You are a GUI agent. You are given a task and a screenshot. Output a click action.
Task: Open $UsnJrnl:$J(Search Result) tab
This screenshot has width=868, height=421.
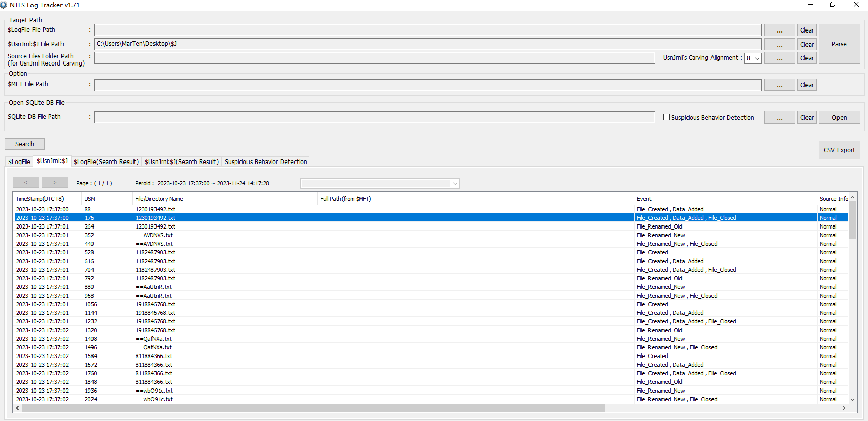181,162
